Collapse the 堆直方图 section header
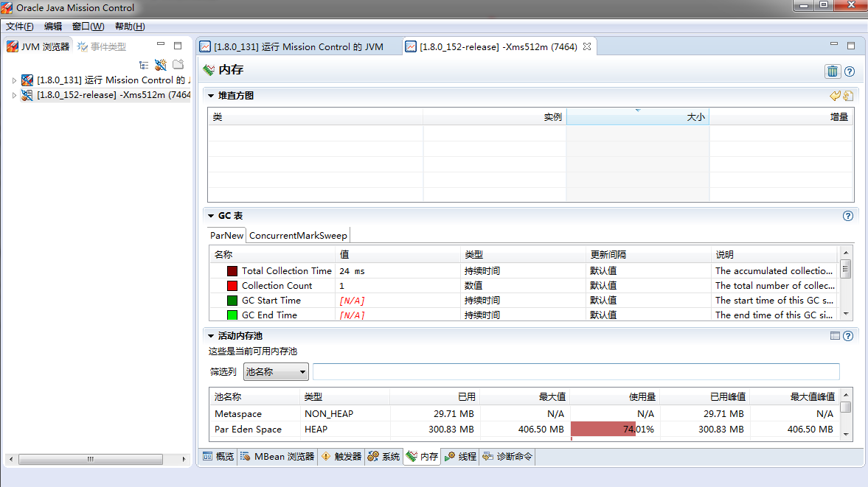Viewport: 868px width, 487px height. pyautogui.click(x=212, y=96)
